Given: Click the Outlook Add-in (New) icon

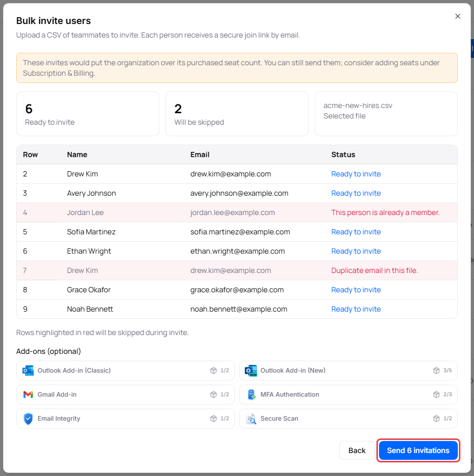Looking at the screenshot, I should coord(251,371).
